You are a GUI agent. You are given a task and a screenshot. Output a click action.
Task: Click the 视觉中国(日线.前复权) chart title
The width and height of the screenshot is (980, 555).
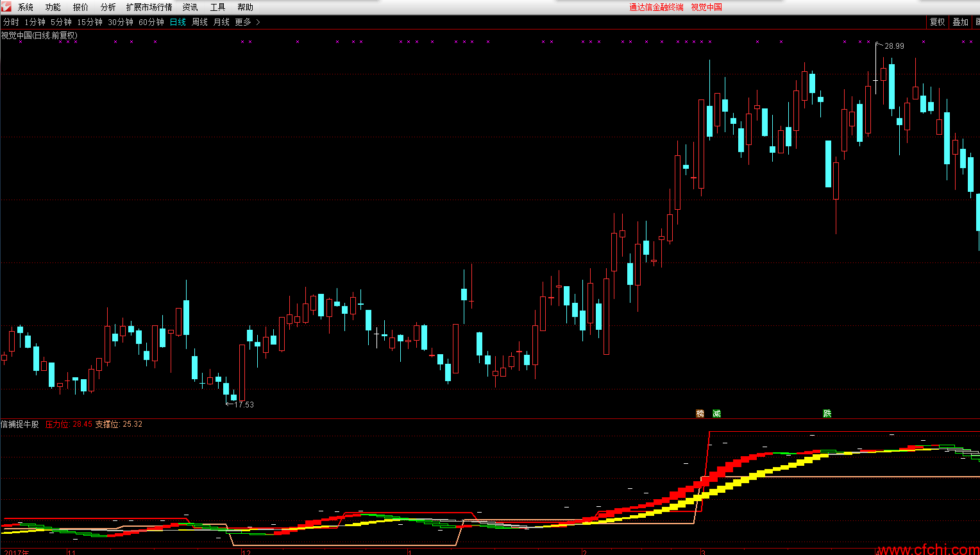tap(39, 35)
